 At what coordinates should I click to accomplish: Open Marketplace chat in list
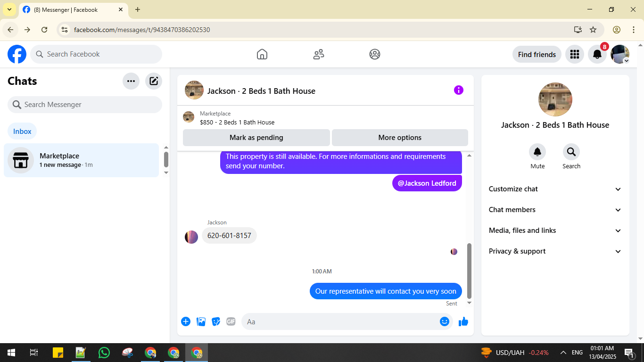click(81, 160)
